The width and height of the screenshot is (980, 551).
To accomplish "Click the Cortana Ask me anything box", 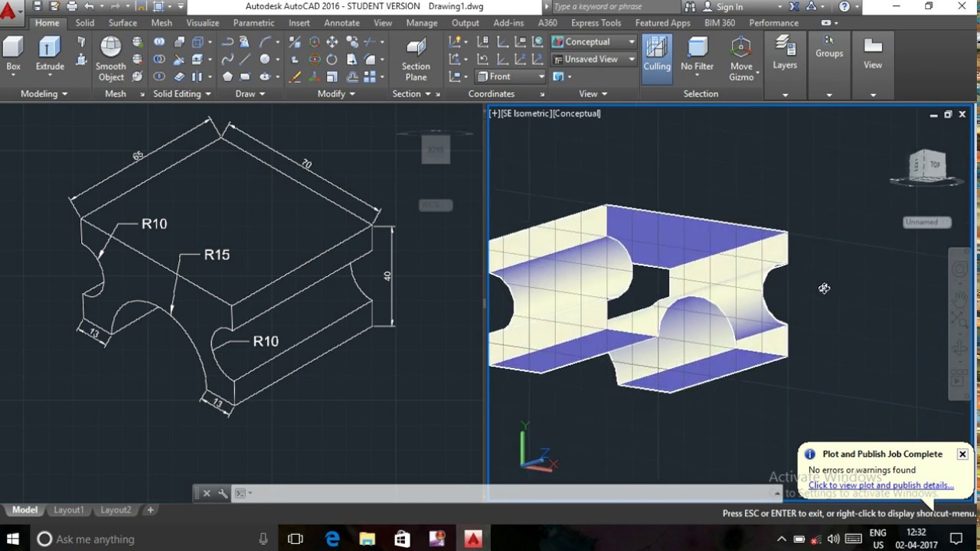I will pos(153,539).
